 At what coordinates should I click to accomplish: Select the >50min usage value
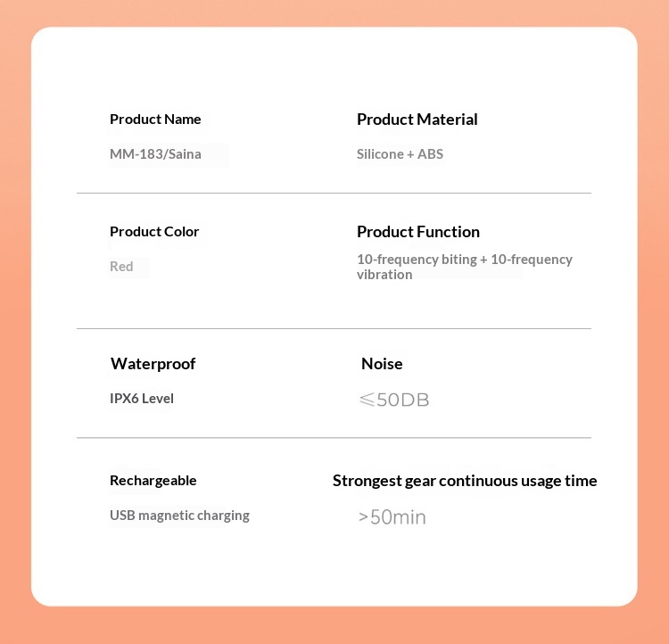tap(392, 516)
